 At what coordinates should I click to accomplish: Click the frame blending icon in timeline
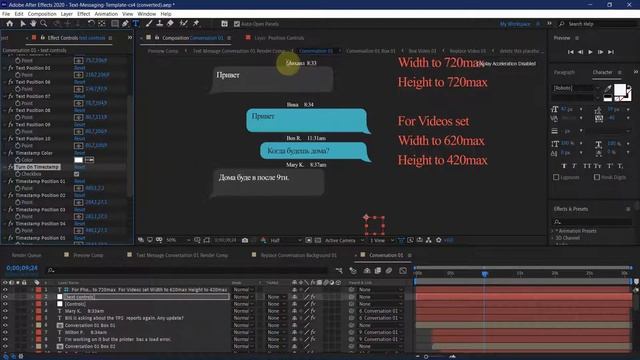[378, 271]
